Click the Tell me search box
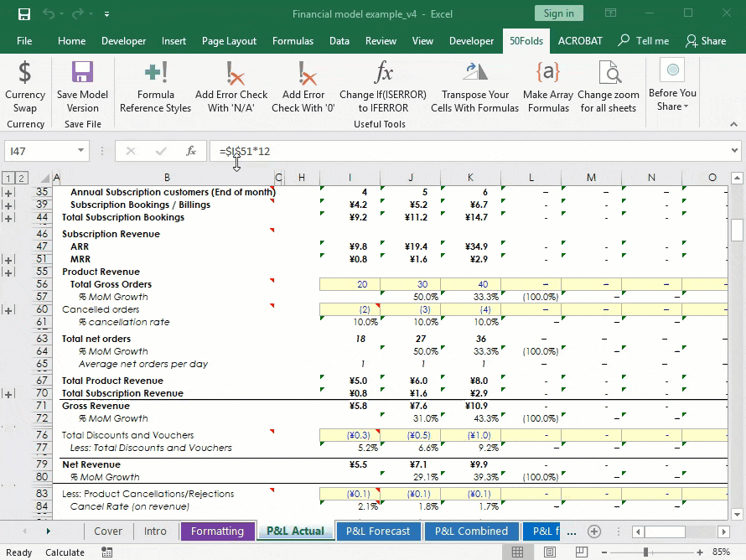The height and width of the screenshot is (560, 746). point(644,41)
